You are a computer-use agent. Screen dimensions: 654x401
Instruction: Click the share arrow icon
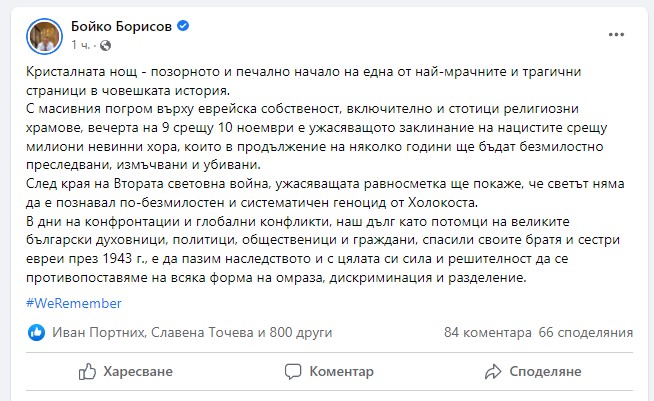tap(494, 371)
